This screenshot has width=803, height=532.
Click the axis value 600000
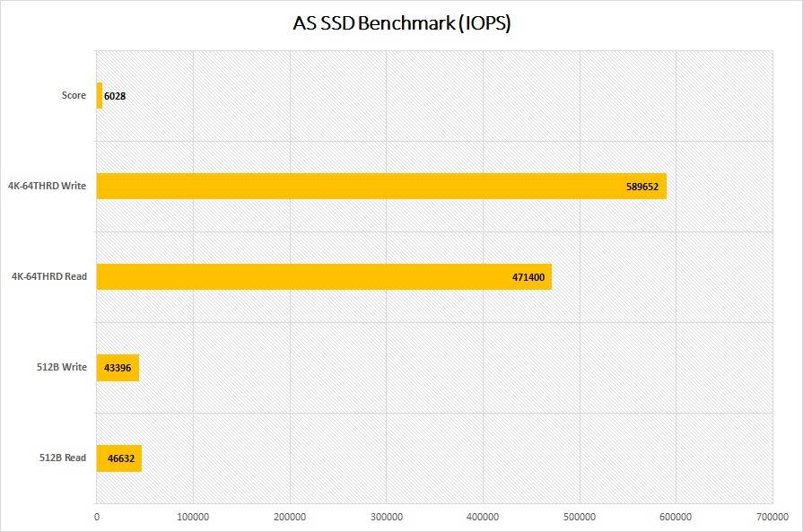tap(676, 517)
